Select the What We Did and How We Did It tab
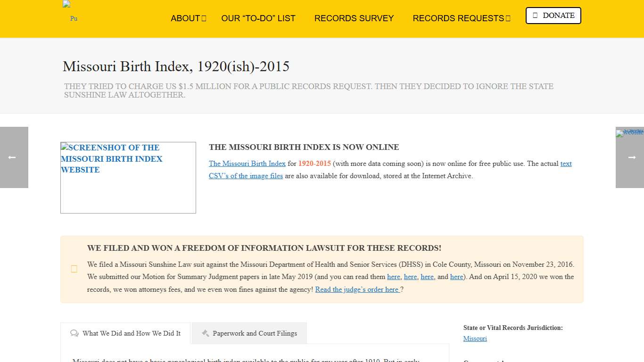Viewport: 644px width, 362px height. [x=132, y=333]
